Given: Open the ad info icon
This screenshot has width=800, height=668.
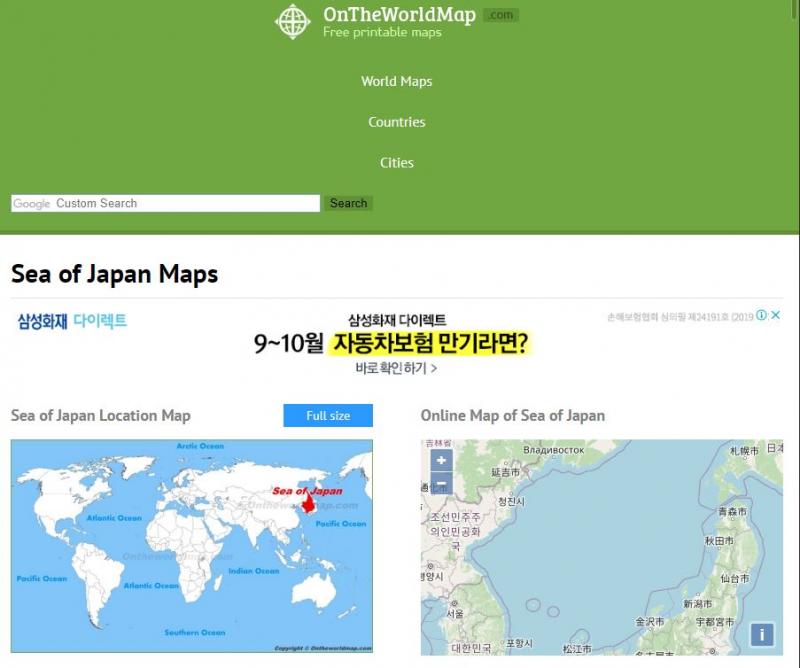Looking at the screenshot, I should coord(762,315).
